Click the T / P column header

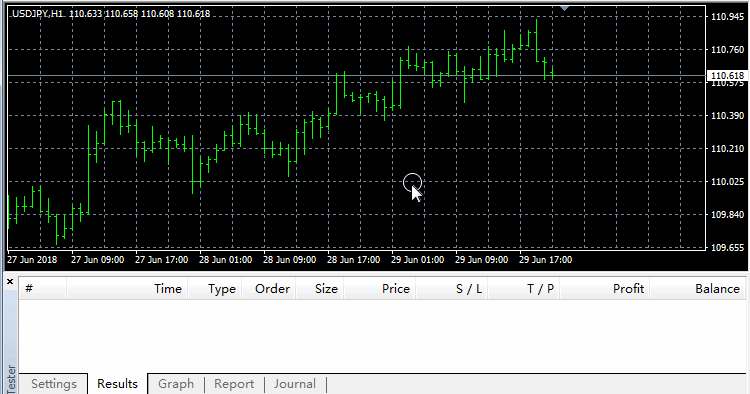coord(524,289)
